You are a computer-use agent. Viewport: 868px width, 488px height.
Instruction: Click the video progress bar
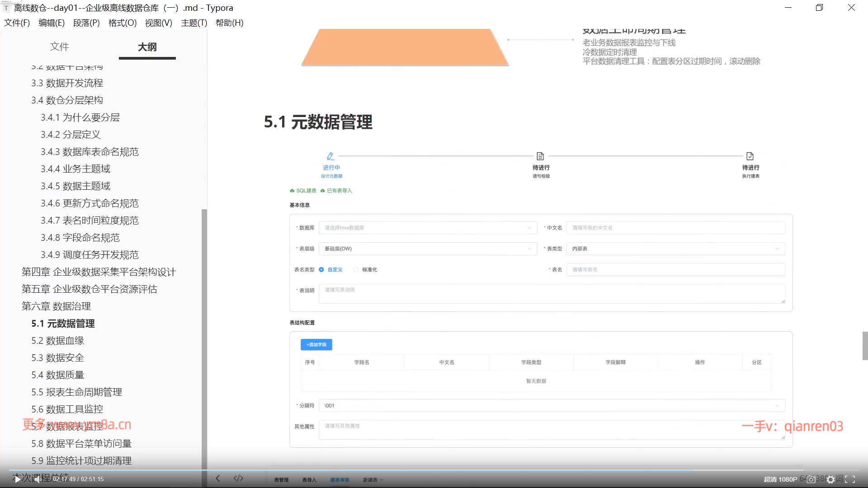[x=434, y=470]
